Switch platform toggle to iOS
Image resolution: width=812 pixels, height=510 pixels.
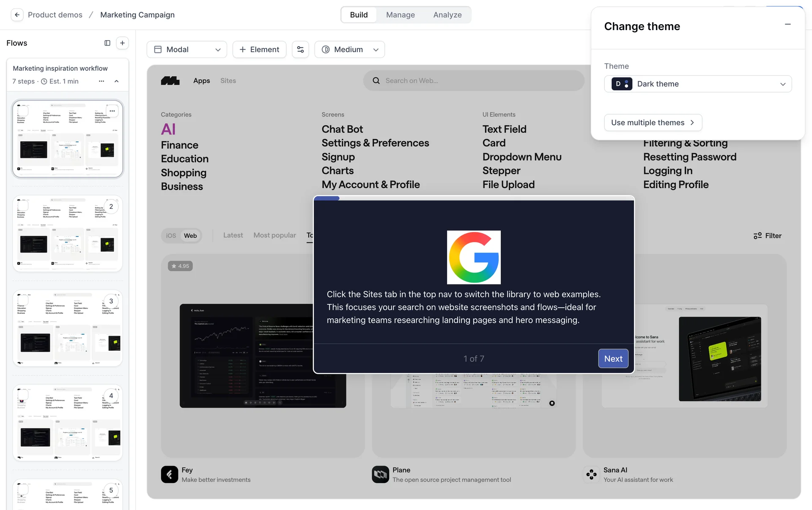[x=171, y=236]
